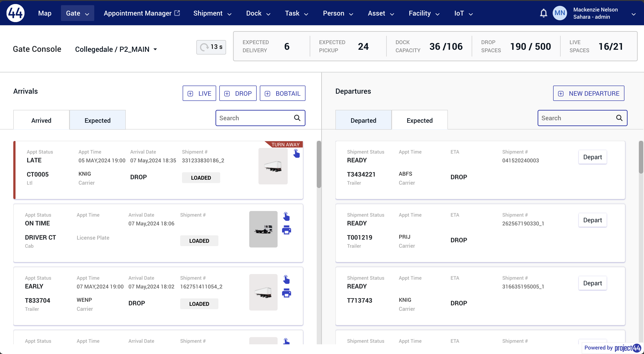Switch to the Arrived tab in Arrivals
The width and height of the screenshot is (644, 354).
tap(41, 120)
